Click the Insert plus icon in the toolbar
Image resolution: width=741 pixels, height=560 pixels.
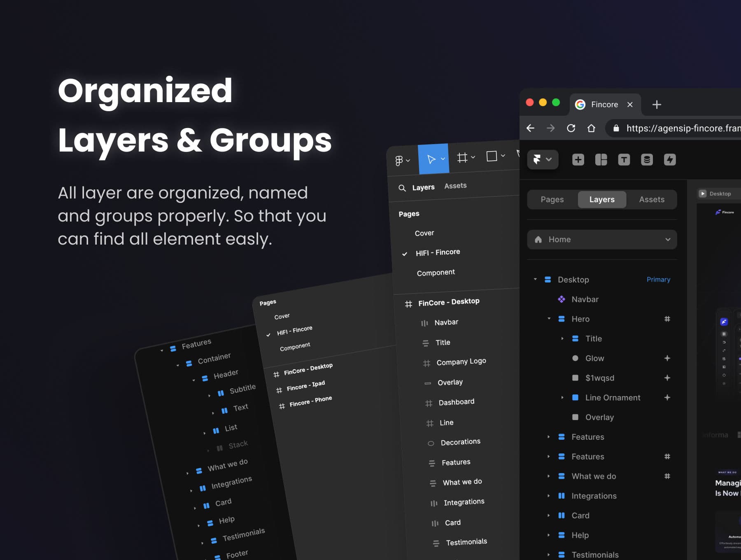pyautogui.click(x=578, y=159)
